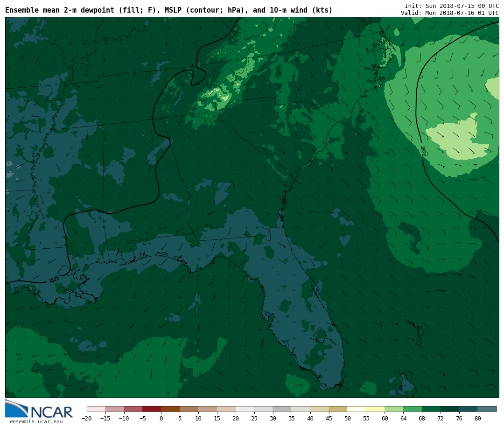Image resolution: width=504 pixels, height=427 pixels.
Task: Click the 35 colorbar tick label
Action: click(292, 419)
